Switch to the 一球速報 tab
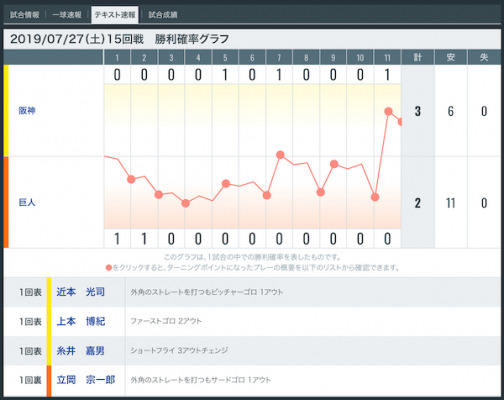This screenshot has height=400, width=504. 67,15
